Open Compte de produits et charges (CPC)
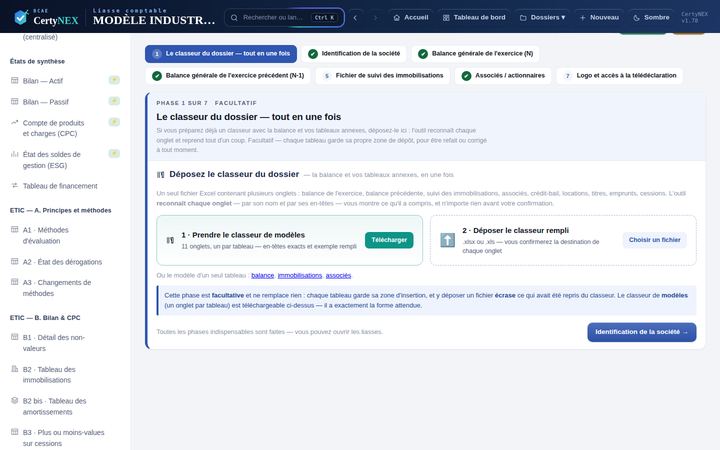Image resolution: width=720 pixels, height=450 pixels. (x=64, y=128)
